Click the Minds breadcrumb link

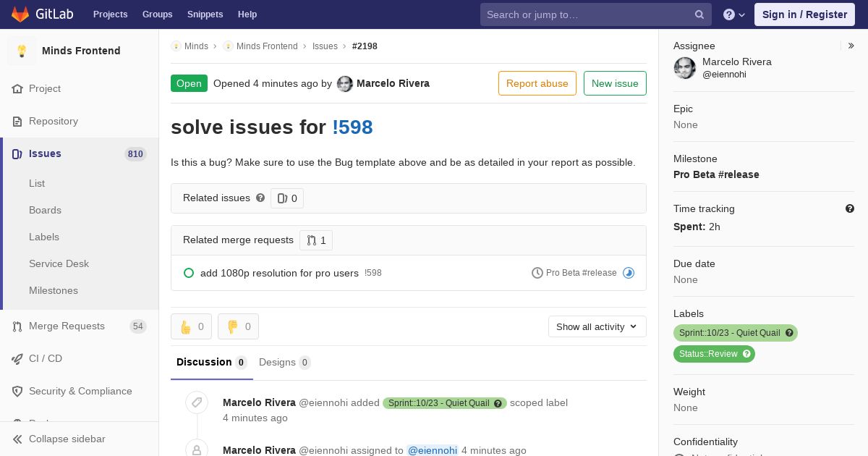click(196, 46)
